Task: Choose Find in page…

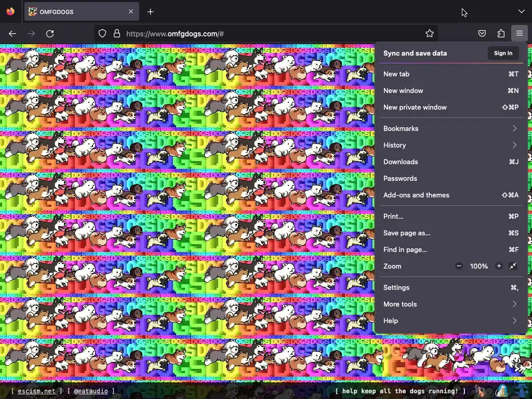Action: tap(451, 250)
